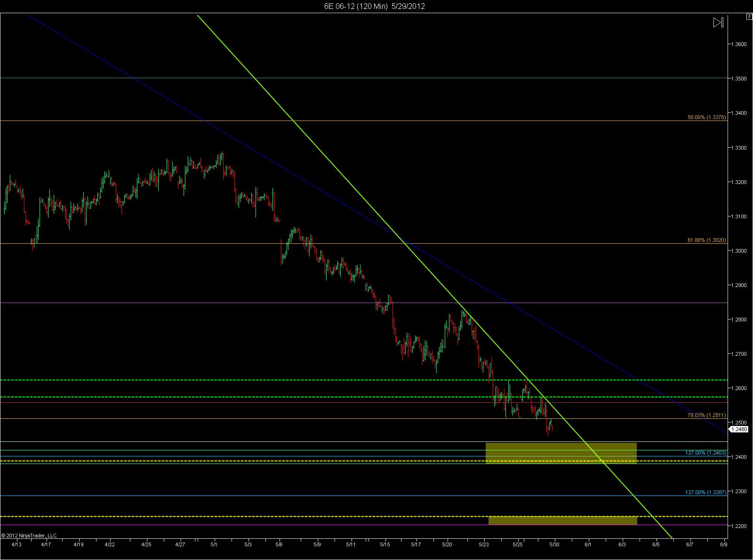Click the 1.2900 price axis label
The height and width of the screenshot is (560, 753).
point(738,285)
